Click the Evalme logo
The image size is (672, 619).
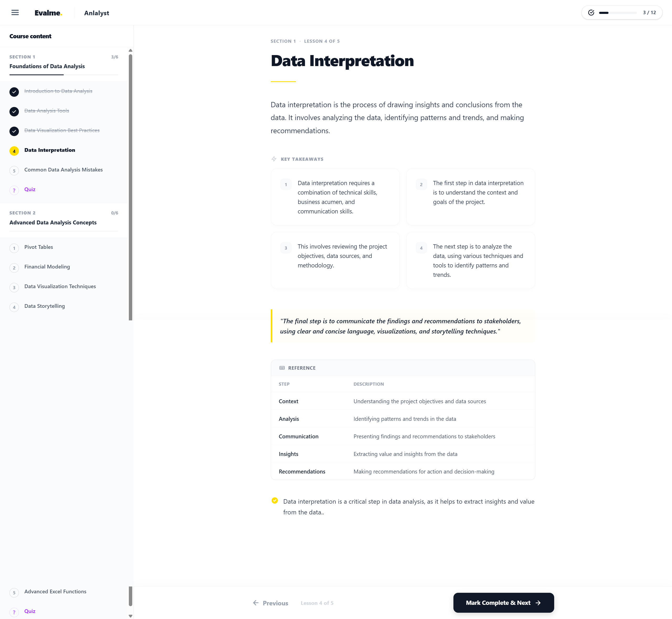(x=48, y=13)
